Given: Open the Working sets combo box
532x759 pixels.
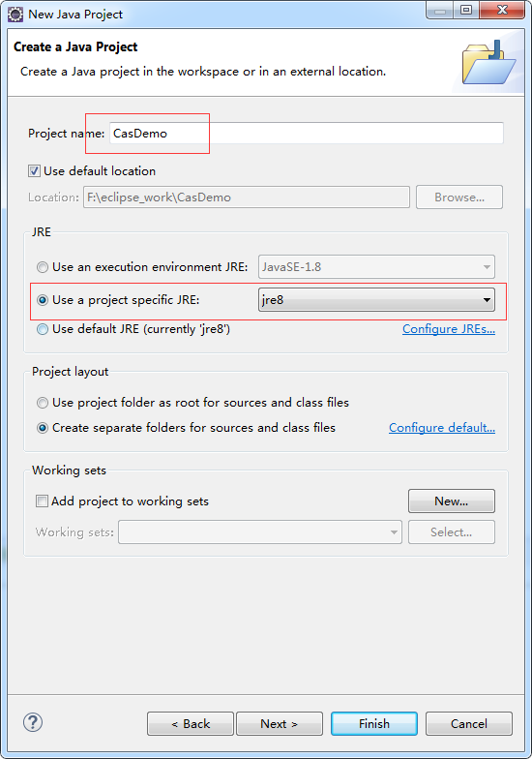Looking at the screenshot, I should point(260,532).
